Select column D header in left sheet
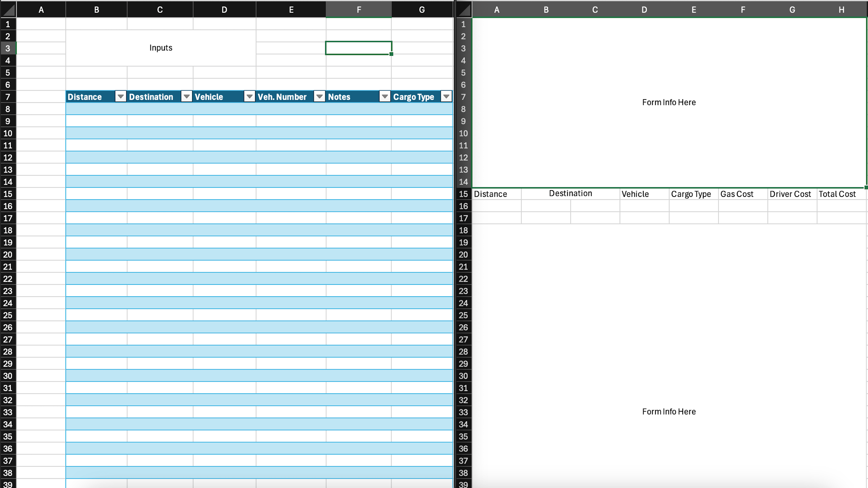This screenshot has width=868, height=488. [224, 9]
